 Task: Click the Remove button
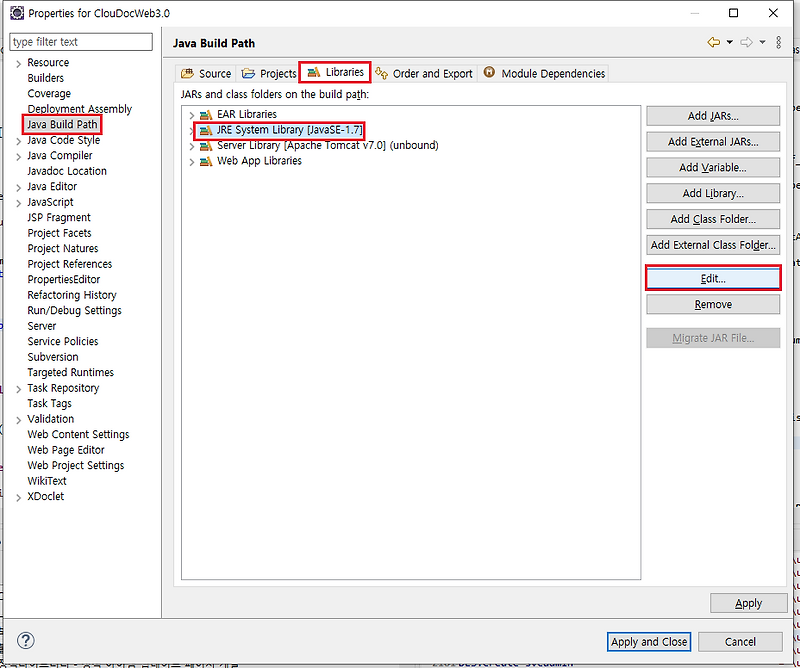point(713,304)
